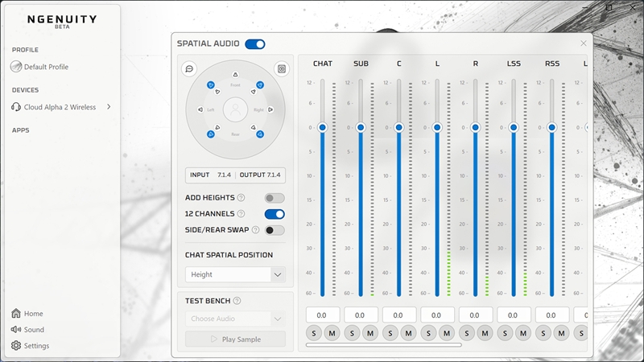
Task: Click the SUB channel volume slider handle
Action: coord(361,127)
